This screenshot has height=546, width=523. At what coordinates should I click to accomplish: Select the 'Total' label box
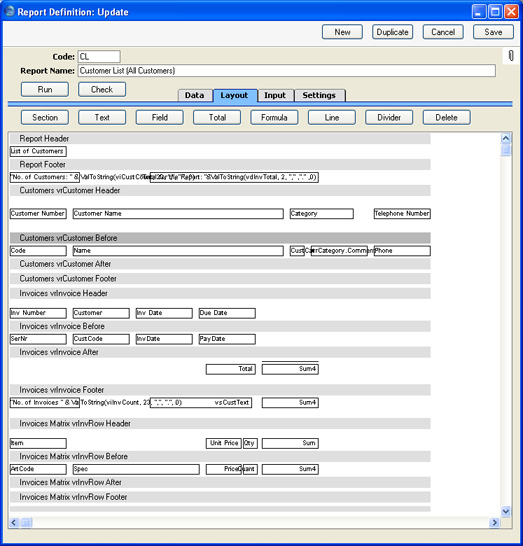(x=231, y=369)
